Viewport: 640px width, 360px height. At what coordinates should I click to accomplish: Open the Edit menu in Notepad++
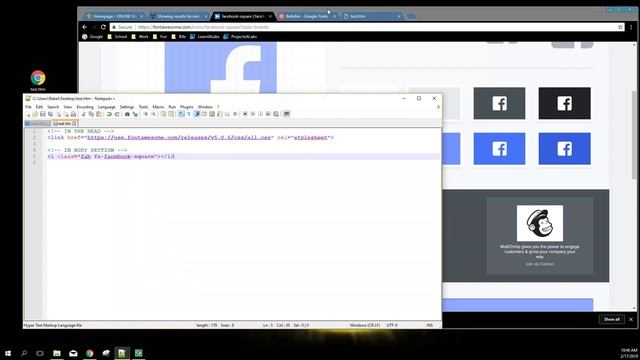click(x=39, y=107)
